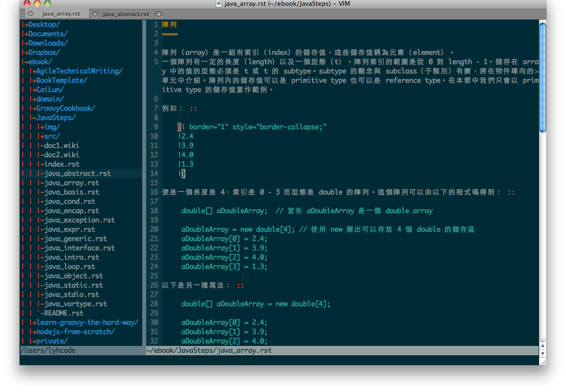Expand the nodejs-from-scratch/ folder
The image size is (566, 392).
click(x=73, y=332)
